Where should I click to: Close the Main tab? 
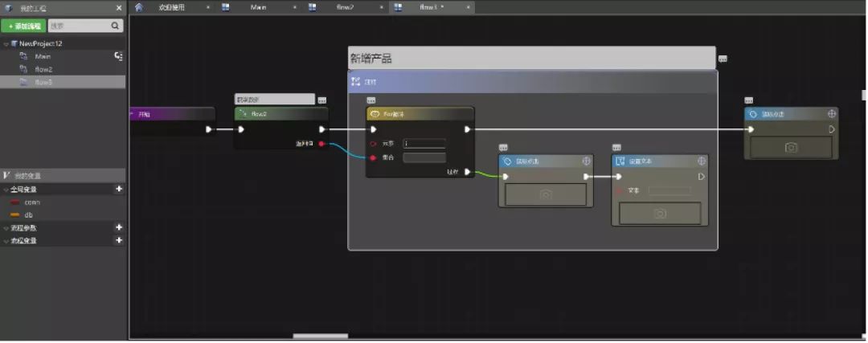pos(294,7)
